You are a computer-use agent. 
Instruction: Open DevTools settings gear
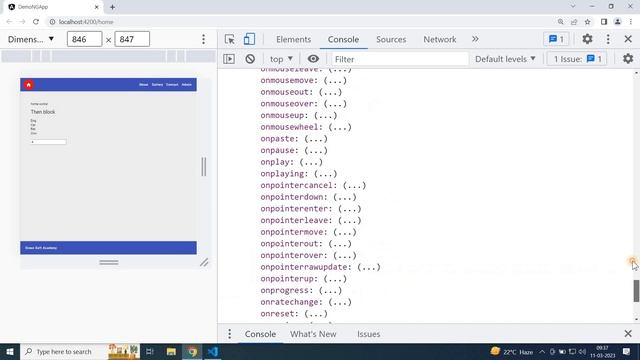pos(587,39)
